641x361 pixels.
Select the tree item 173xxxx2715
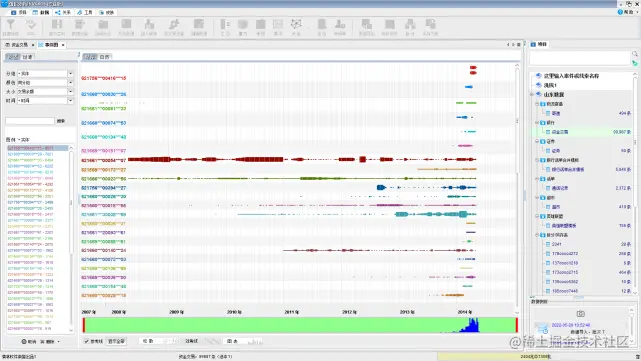pos(565,272)
